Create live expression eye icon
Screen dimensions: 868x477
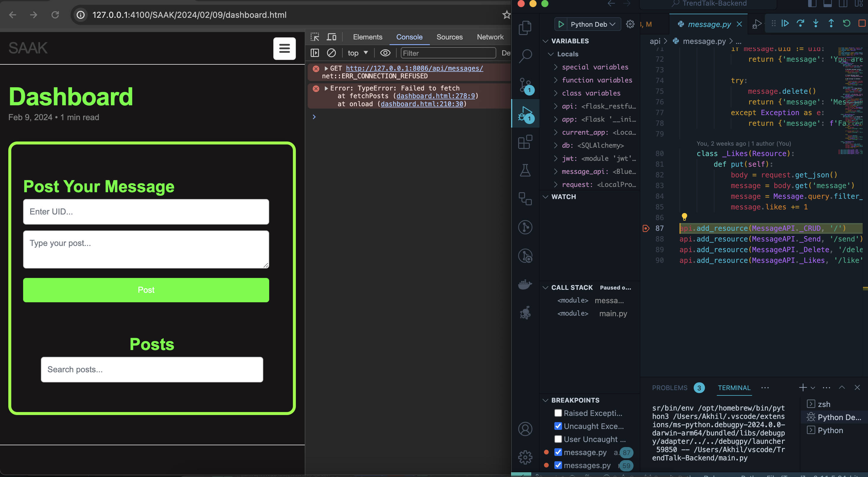[385, 53]
